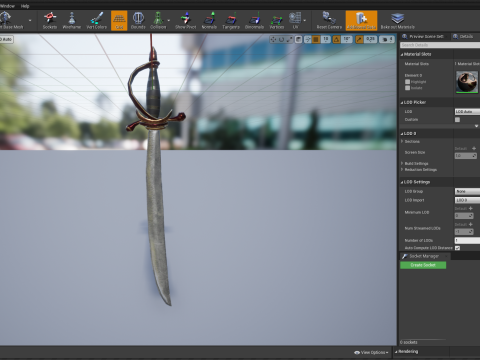Click Number of LODs input field

(467, 240)
